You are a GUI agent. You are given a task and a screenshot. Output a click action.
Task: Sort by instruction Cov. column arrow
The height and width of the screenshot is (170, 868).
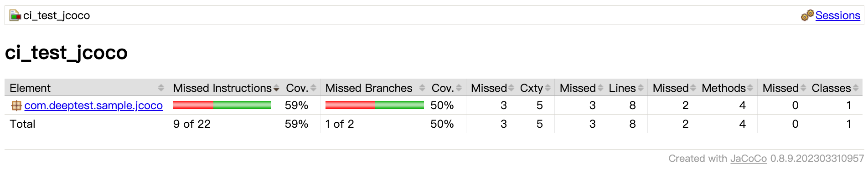pyautogui.click(x=313, y=88)
